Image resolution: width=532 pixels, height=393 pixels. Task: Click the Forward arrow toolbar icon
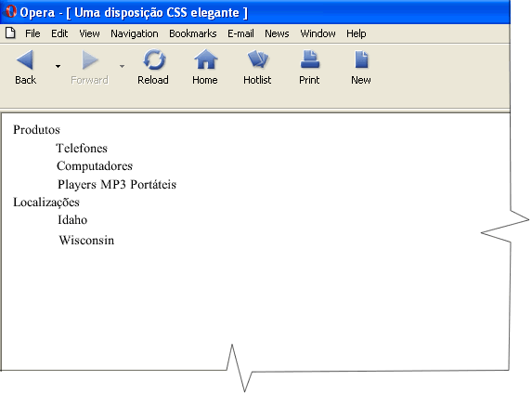tap(90, 60)
